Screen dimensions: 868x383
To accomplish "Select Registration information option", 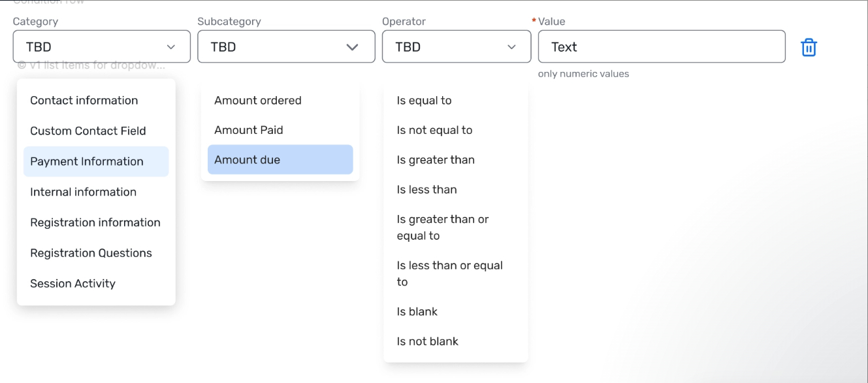I will click(95, 222).
